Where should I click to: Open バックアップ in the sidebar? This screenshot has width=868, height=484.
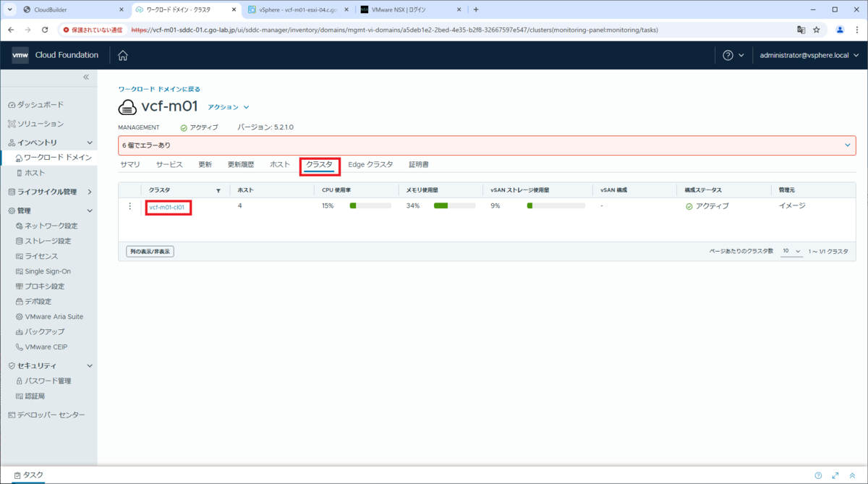41,331
